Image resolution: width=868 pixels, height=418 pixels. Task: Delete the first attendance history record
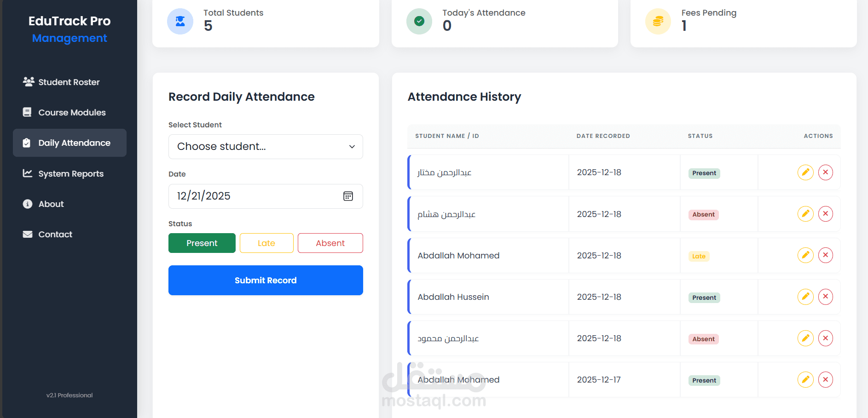(x=826, y=172)
